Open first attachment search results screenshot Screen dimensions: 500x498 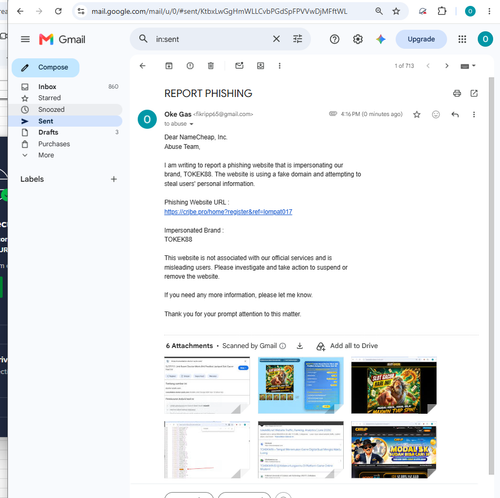(207, 385)
